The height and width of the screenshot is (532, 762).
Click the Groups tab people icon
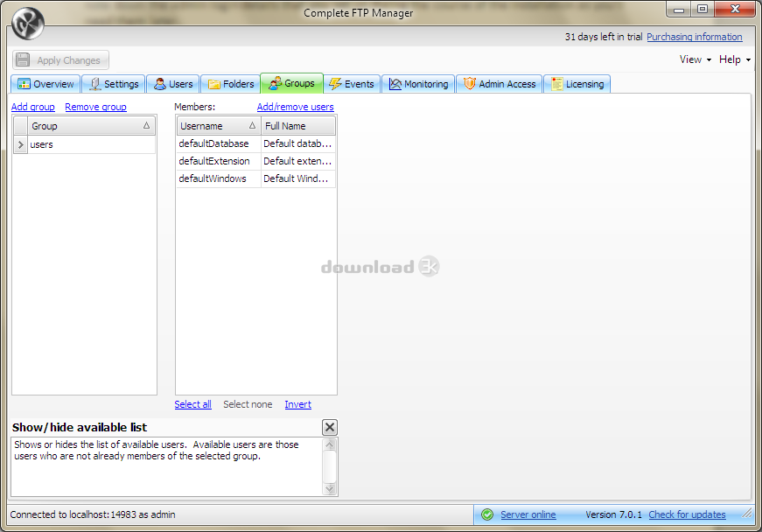(275, 84)
